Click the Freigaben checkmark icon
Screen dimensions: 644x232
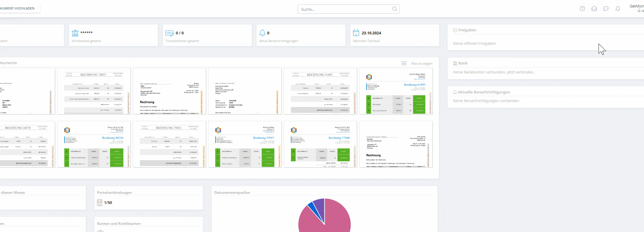(455, 30)
